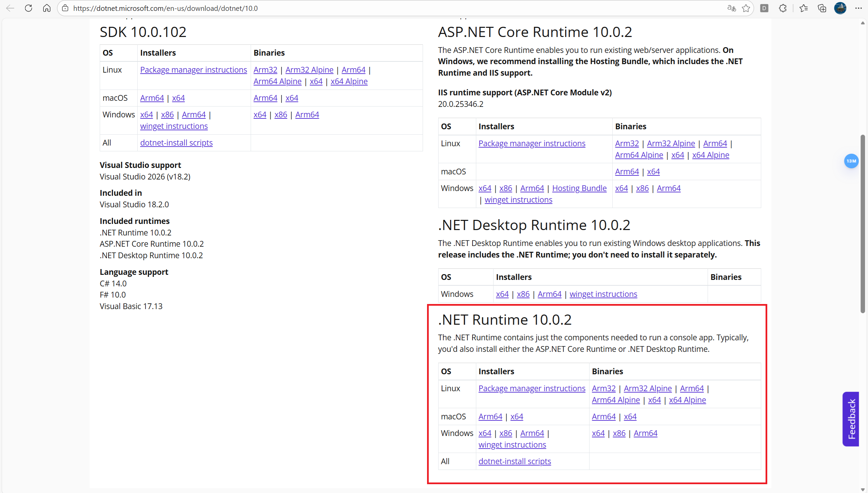Click the vertical page scrollbar thumb
This screenshot has height=493, width=868.
click(x=863, y=224)
